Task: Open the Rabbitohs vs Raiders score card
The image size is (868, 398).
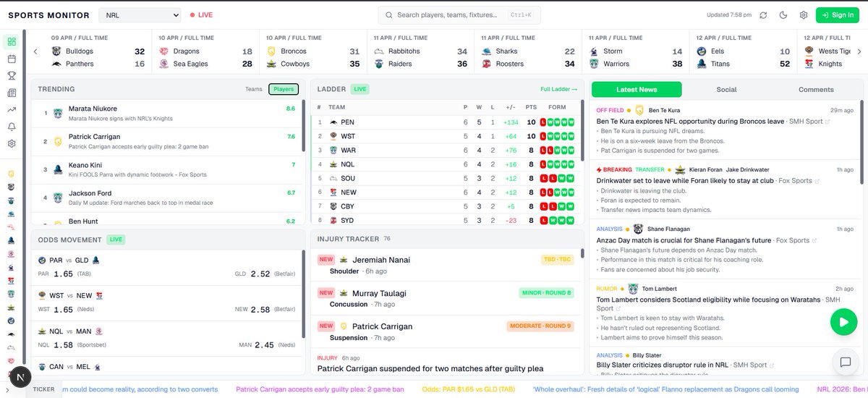Action: (x=421, y=51)
